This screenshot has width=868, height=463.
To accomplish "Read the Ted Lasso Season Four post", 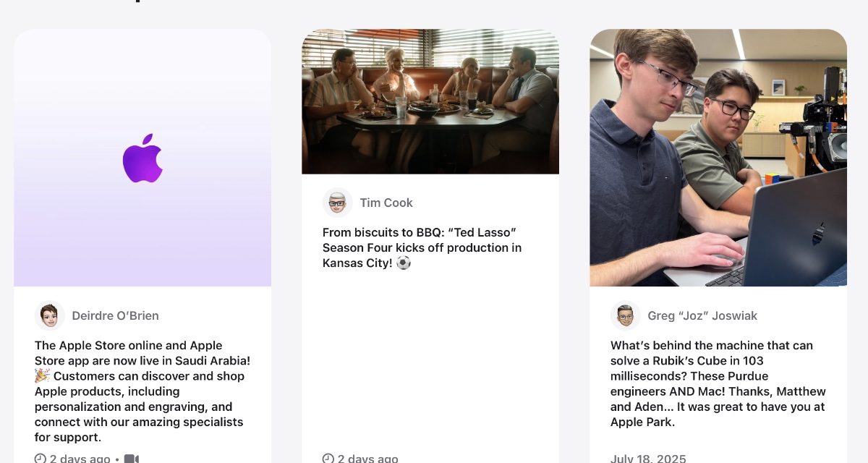I will click(422, 247).
